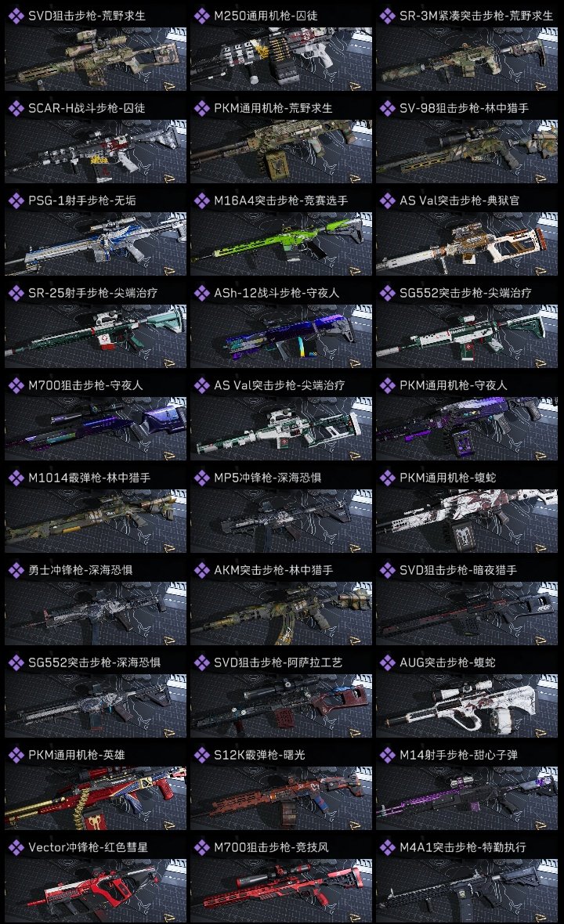The height and width of the screenshot is (924, 564).
Task: Select the SCAR-H战斗步枪-囚徒 weapon thumbnail
Action: click(x=96, y=151)
